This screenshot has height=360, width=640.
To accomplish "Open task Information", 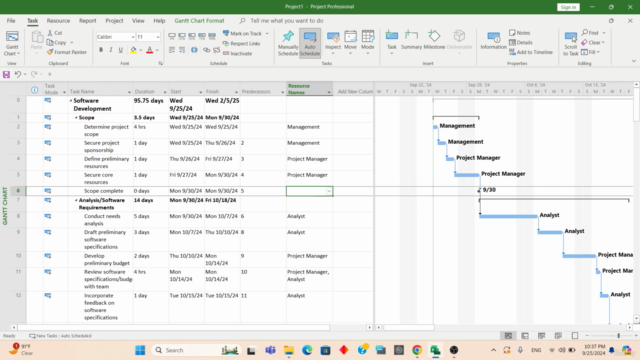I will click(x=493, y=40).
